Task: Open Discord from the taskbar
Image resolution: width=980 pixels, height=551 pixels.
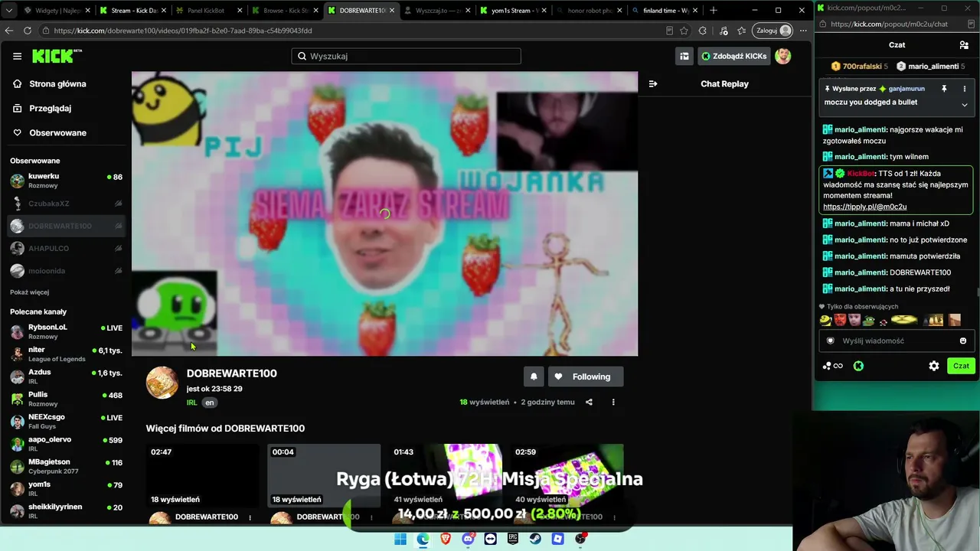Action: click(469, 539)
